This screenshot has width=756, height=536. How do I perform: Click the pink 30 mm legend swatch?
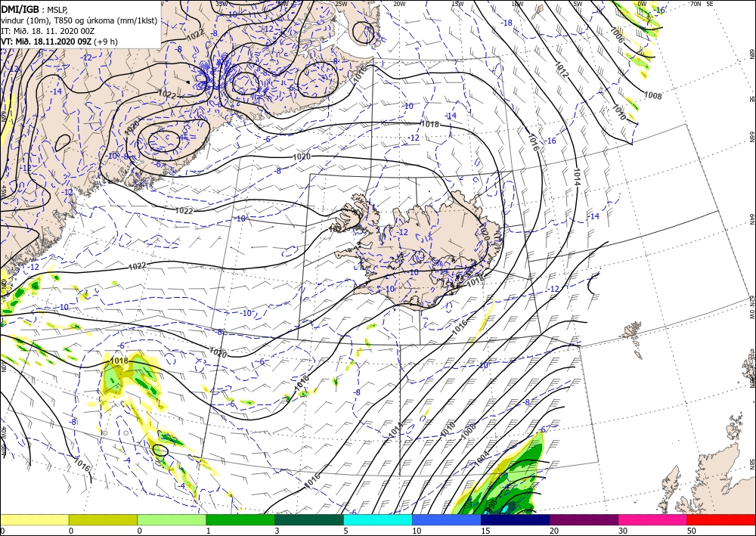pyautogui.click(x=653, y=519)
